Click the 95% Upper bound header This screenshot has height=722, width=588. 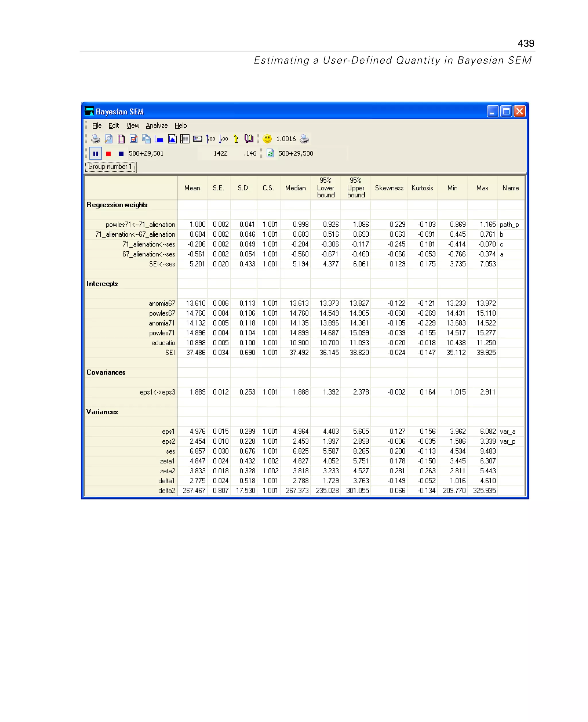point(356,188)
